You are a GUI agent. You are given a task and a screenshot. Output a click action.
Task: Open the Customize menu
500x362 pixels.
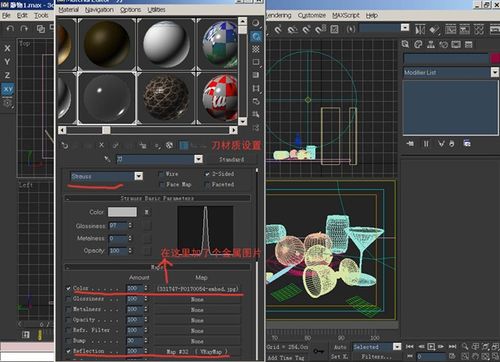tap(312, 15)
